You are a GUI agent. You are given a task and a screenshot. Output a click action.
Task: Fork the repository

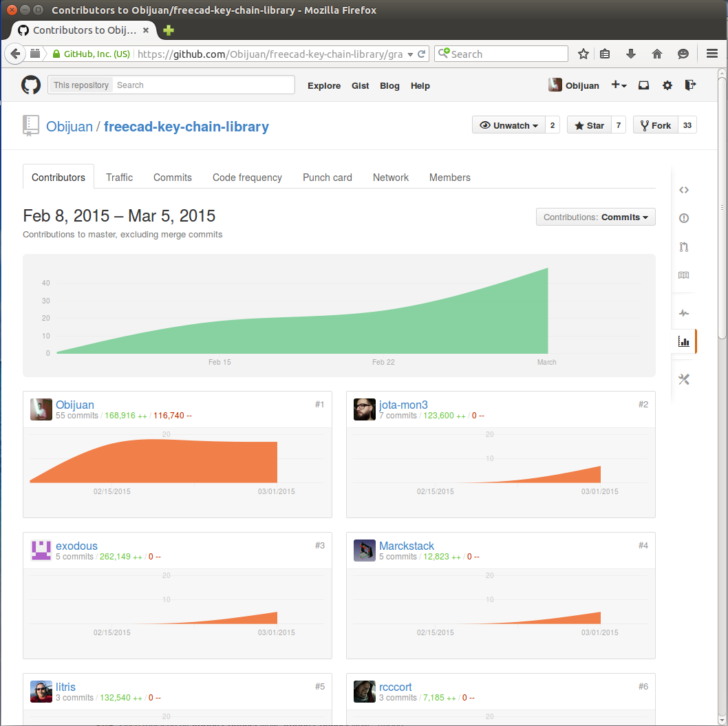click(655, 125)
